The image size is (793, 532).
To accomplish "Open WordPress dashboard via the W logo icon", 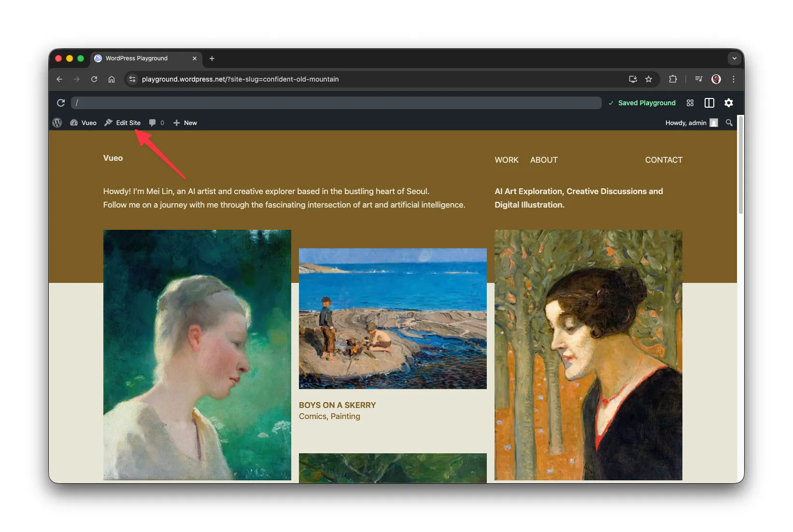I will pos(57,123).
